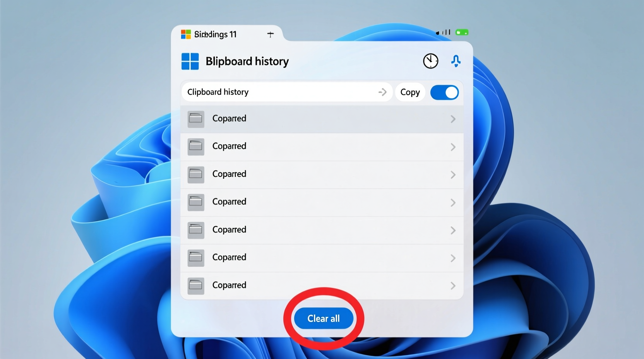Toggle the clipboard history switch on or off
The width and height of the screenshot is (644, 359).
pyautogui.click(x=444, y=92)
